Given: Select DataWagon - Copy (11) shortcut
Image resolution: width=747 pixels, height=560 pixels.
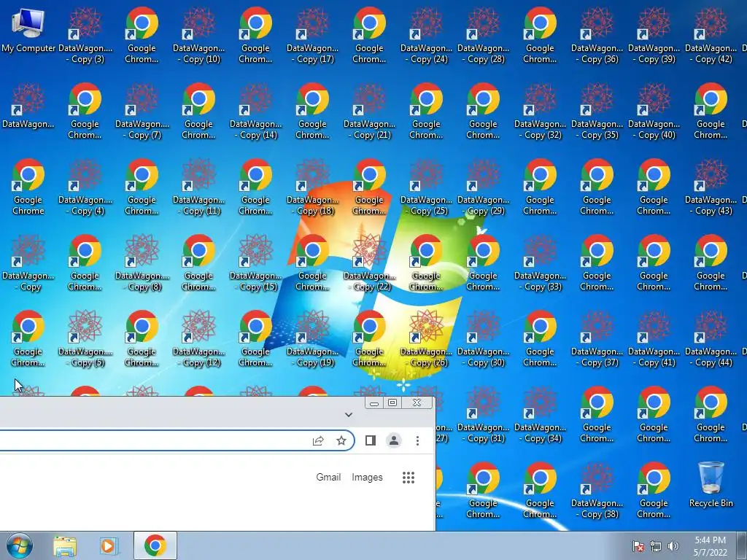Looking at the screenshot, I should pyautogui.click(x=198, y=187).
